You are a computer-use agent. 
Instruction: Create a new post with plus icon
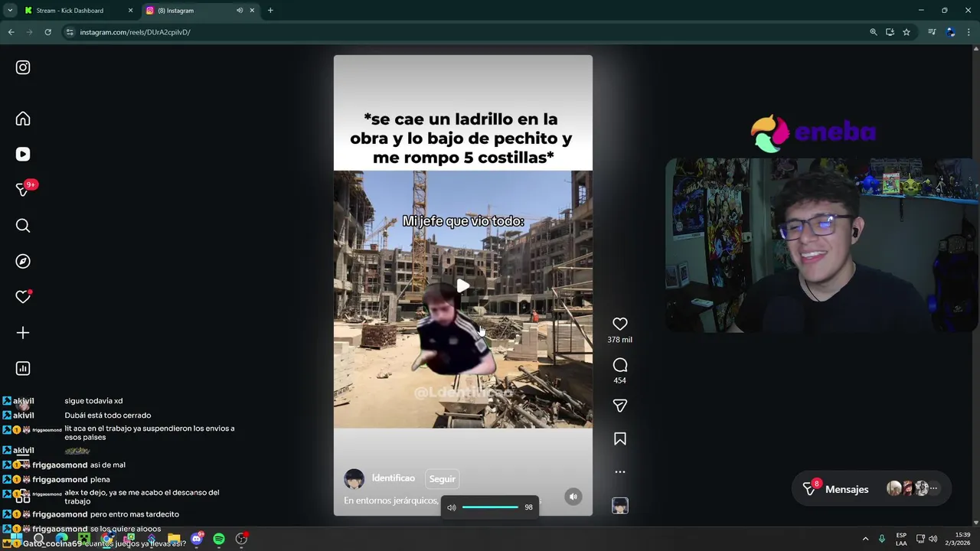point(23,333)
